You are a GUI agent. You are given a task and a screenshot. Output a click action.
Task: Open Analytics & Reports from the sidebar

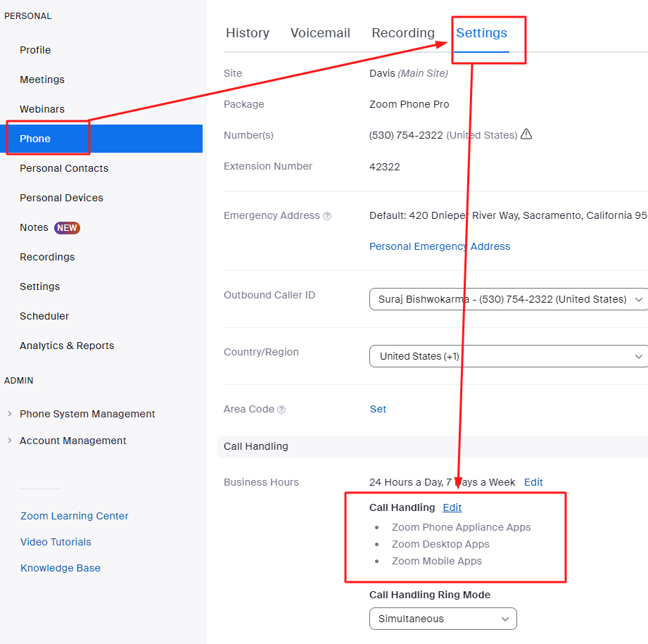66,346
